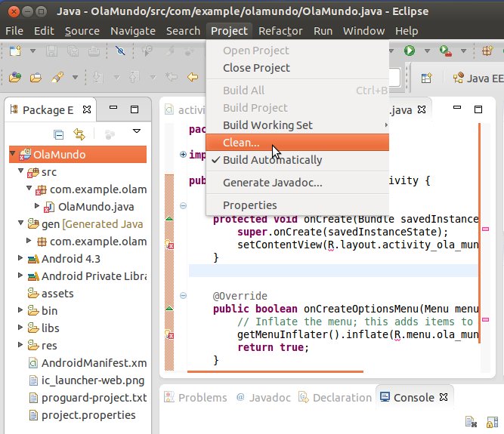Collapse the src folder node
Viewport: 504px width, 434px height.
coord(21,171)
